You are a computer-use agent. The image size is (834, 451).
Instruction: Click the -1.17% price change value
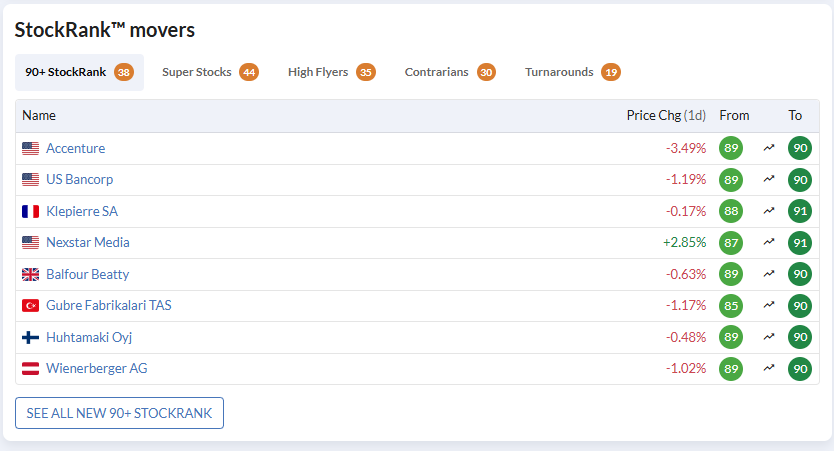coord(686,305)
